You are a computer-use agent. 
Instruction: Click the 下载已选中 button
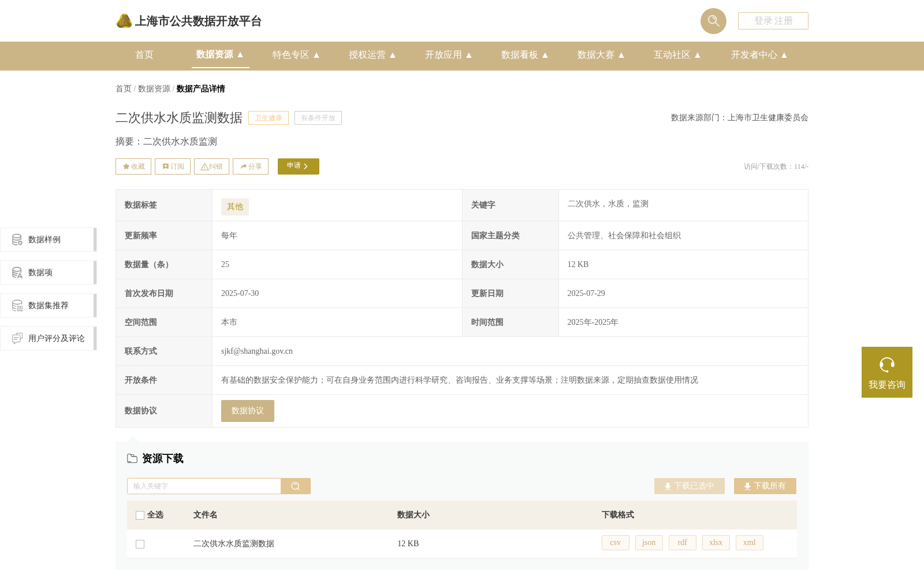coord(690,486)
